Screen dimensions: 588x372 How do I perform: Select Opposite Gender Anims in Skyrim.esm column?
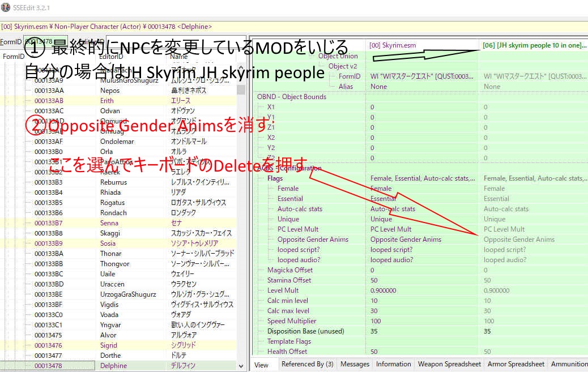coord(406,240)
